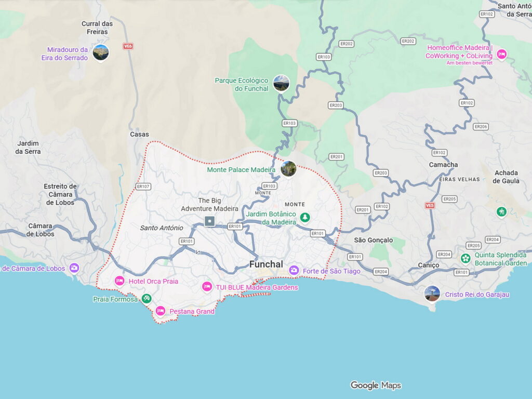532x399 pixels.
Task: Open the Parque Ecológico do Funchal thumbnail
Action: [282, 83]
